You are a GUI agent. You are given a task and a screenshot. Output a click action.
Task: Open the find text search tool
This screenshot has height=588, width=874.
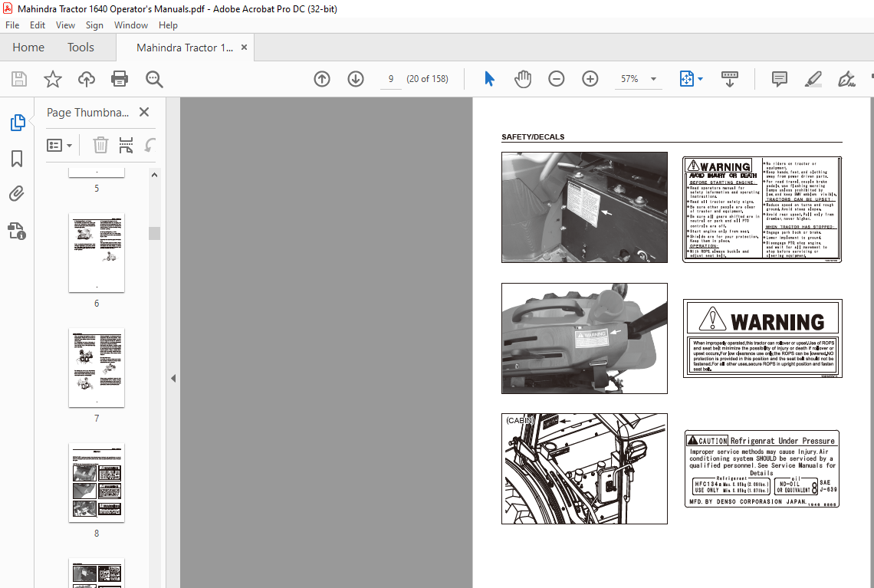coord(154,79)
